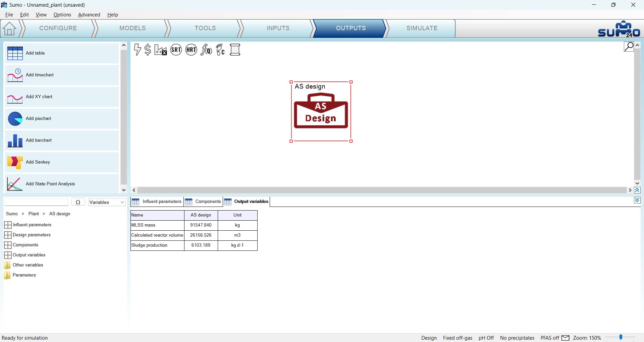The width and height of the screenshot is (644, 342).
Task: Open Design parameters tree item
Action: click(28, 235)
